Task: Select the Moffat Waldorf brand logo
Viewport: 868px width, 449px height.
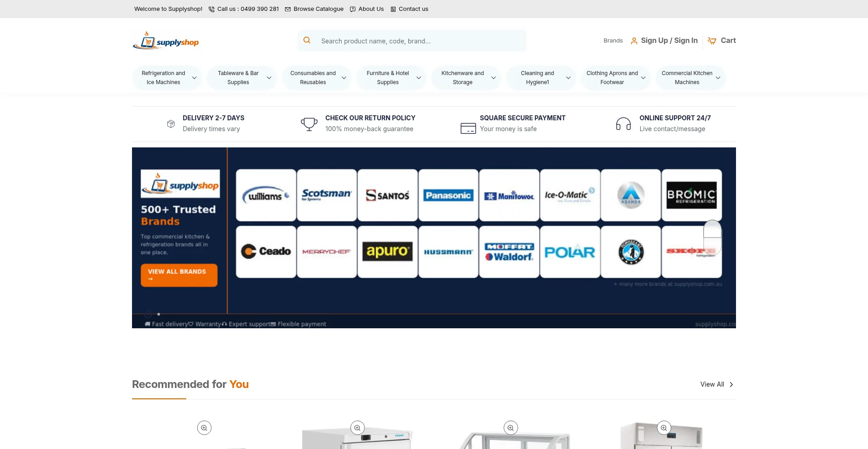Action: click(x=509, y=252)
